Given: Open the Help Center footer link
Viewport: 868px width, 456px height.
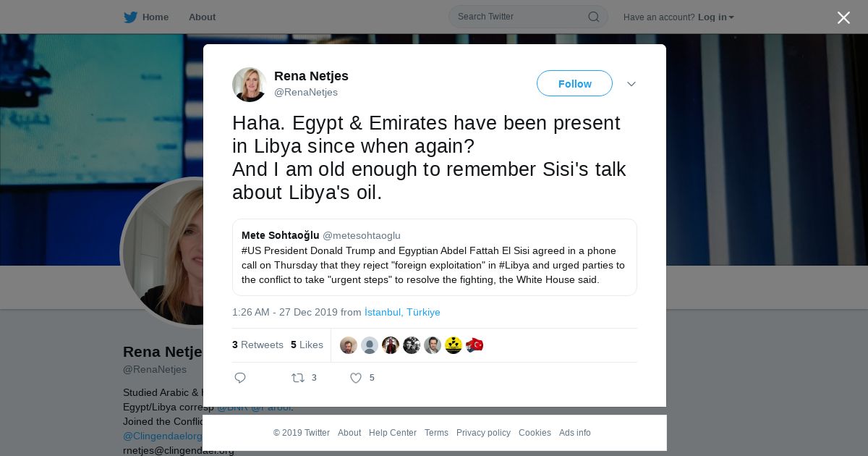Looking at the screenshot, I should [393, 433].
